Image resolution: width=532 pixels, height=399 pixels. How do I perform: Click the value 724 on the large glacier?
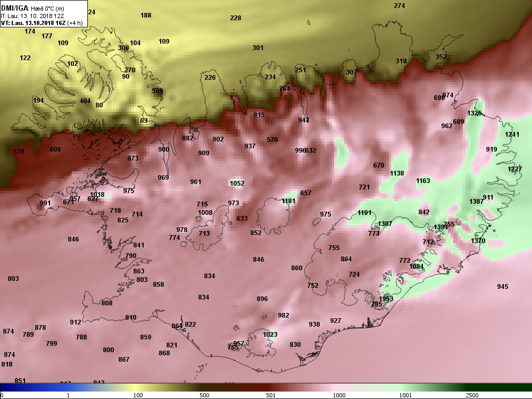coord(354,275)
